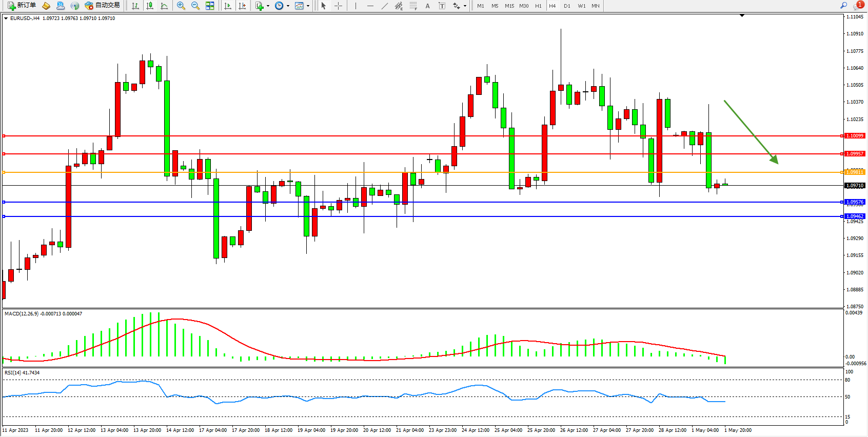Select the crosshair cursor tool
Screen dimensions: 868x437
coord(339,6)
